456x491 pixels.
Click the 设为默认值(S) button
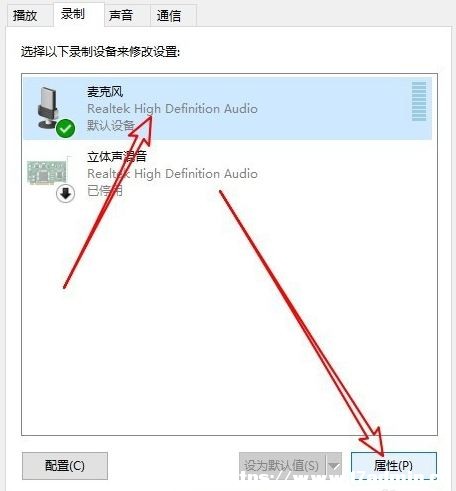pos(282,466)
